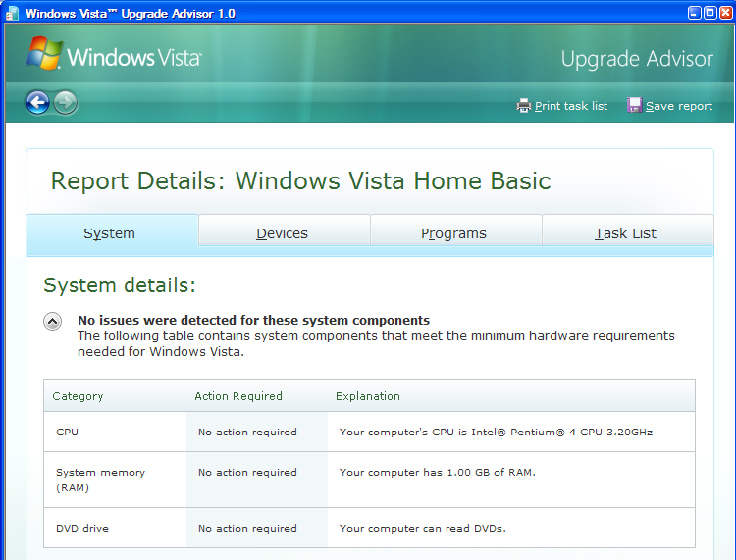Open the Print task list link

(571, 106)
